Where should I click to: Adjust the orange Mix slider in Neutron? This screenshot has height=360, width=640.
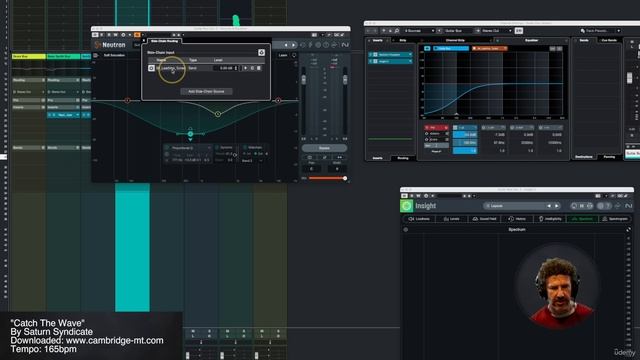328,178
